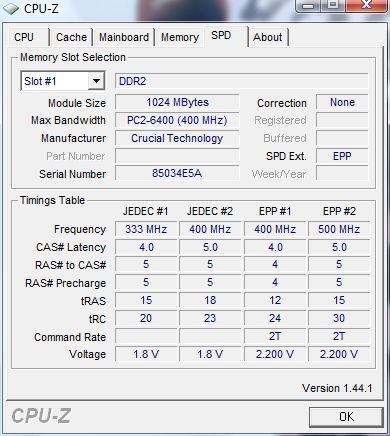
Task: Click EPP #1 Command Rate 2T
Action: 275,336
